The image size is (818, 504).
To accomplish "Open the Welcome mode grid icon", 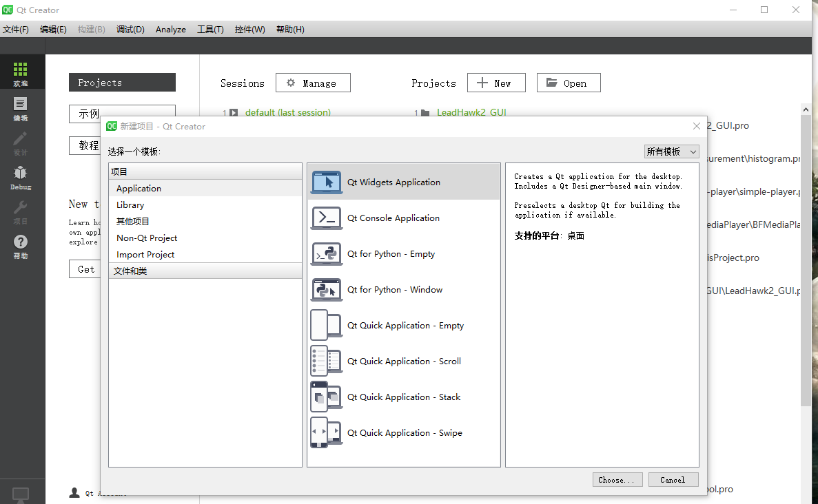I will pyautogui.click(x=21, y=69).
